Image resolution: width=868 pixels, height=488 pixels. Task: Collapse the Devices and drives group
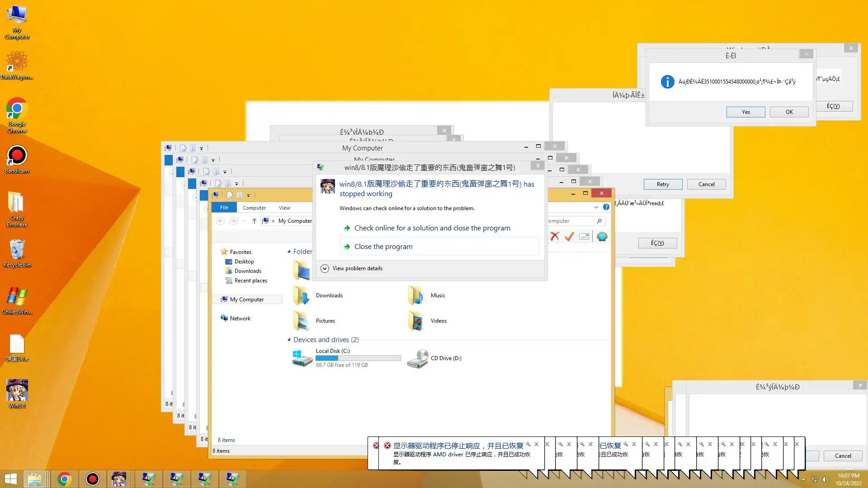coord(289,339)
